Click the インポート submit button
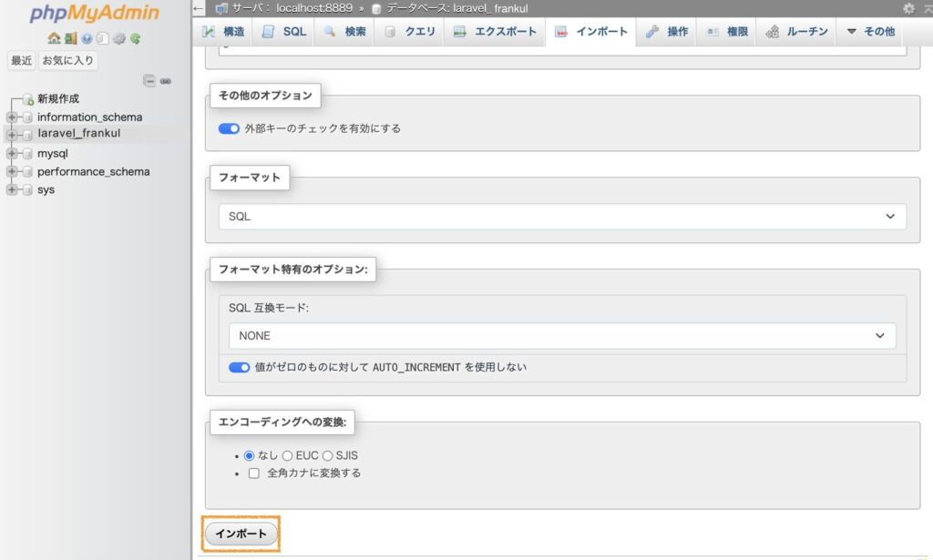 click(x=241, y=535)
